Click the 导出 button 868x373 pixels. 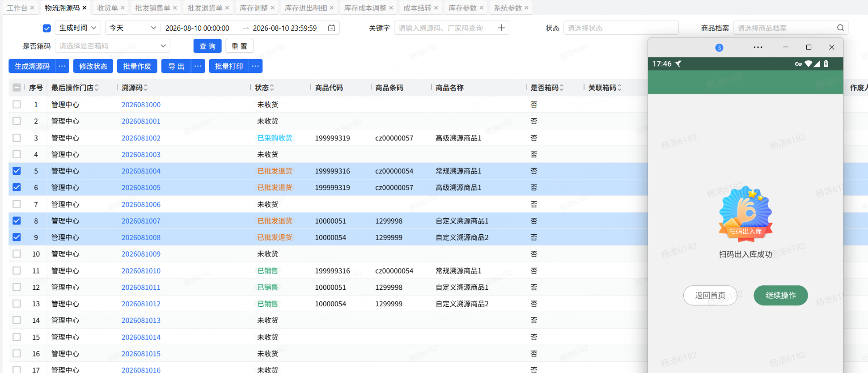[176, 66]
